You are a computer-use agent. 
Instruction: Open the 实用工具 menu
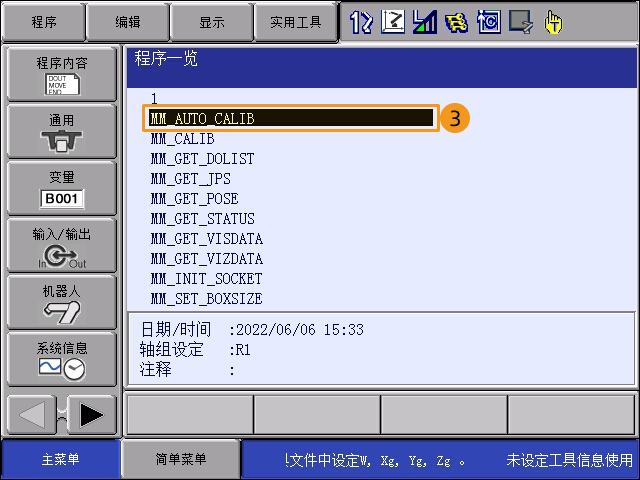296,22
